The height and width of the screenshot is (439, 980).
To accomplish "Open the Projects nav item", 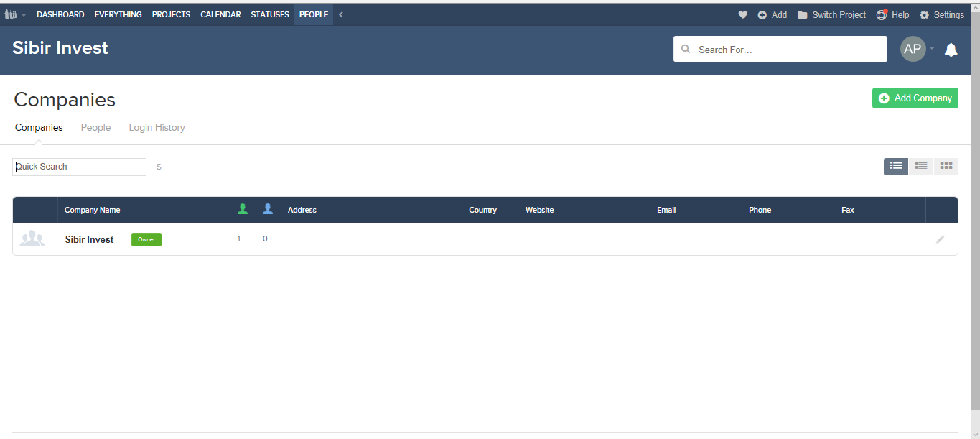I will 171,14.
